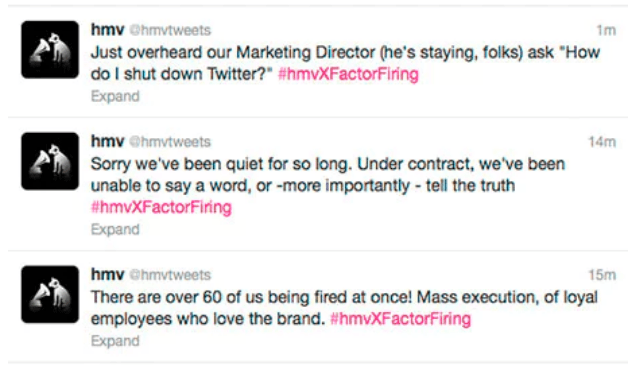Open #hmvXFactorFiring hashtag in the 14m tweet
Image resolution: width=641 pixels, height=371 pixels.
point(161,208)
